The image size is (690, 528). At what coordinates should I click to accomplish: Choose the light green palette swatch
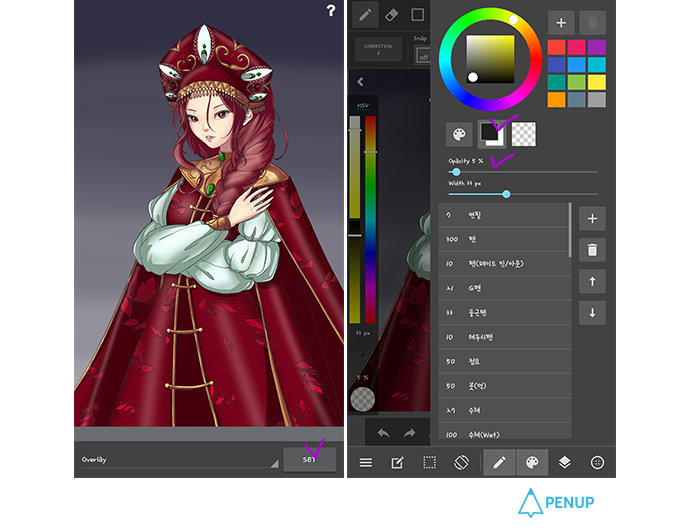tap(576, 82)
